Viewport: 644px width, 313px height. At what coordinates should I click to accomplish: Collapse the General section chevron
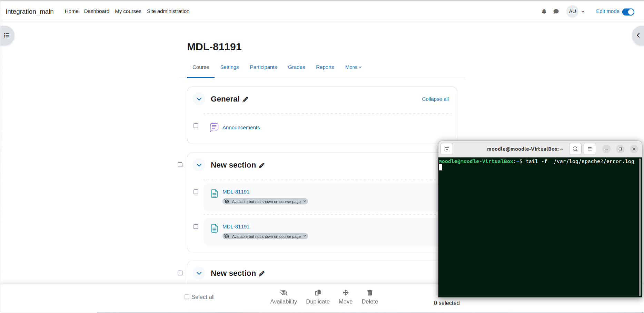(x=199, y=99)
